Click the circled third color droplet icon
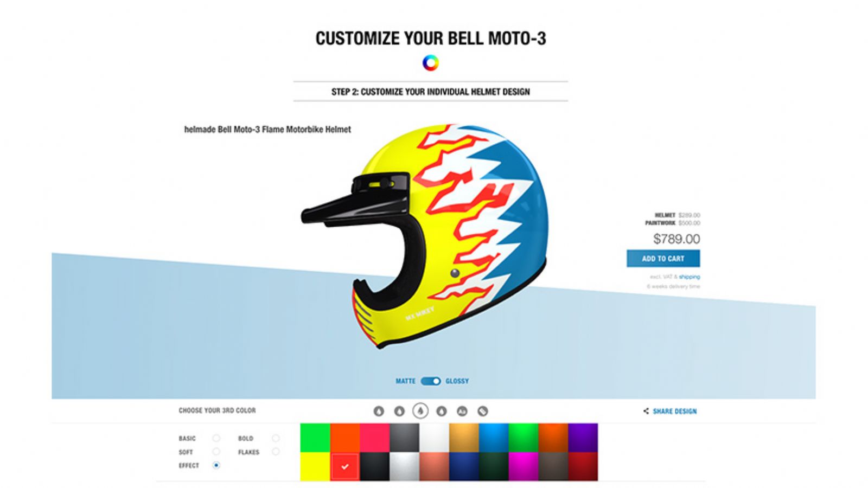This screenshot has height=488, width=868. 420,411
